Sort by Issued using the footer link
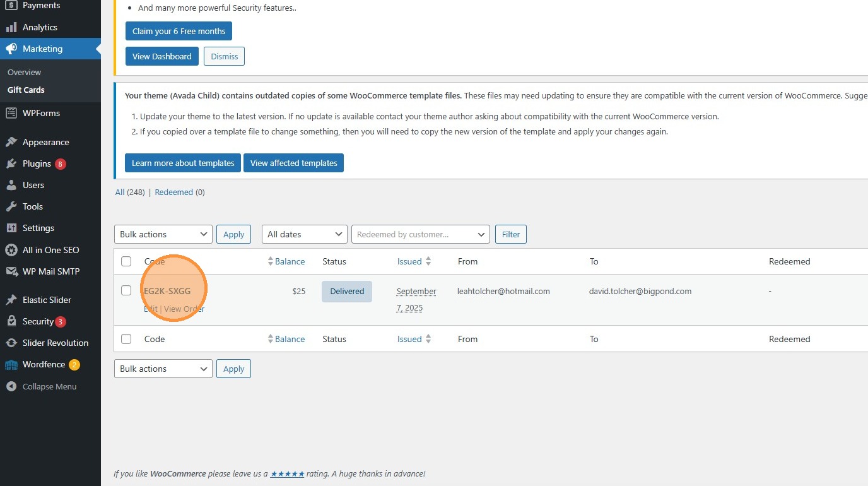Screen dimensions: 868x486 point(409,339)
